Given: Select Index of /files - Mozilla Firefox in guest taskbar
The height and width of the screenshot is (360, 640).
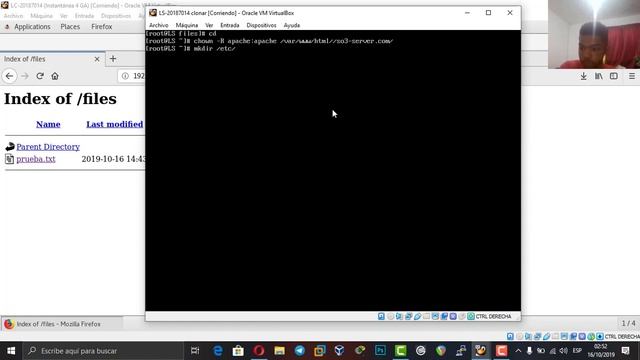Looking at the screenshot, I should tap(61, 324).
